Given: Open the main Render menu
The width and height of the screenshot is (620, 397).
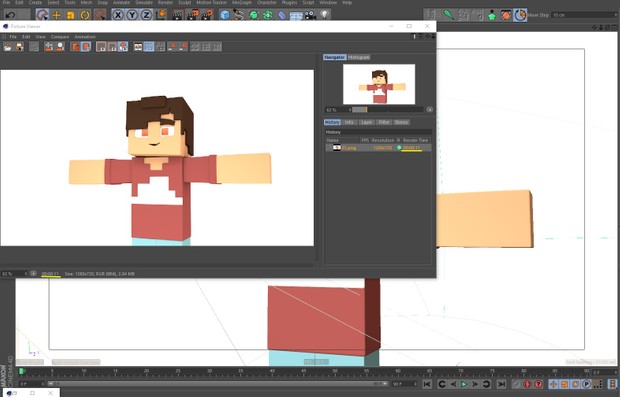Looking at the screenshot, I should [x=165, y=2].
